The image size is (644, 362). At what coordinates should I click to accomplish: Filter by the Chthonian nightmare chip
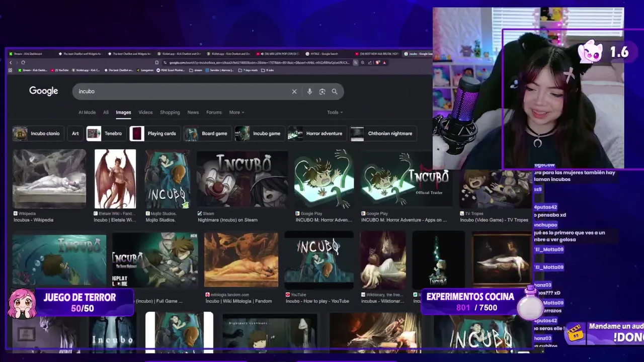point(383,134)
